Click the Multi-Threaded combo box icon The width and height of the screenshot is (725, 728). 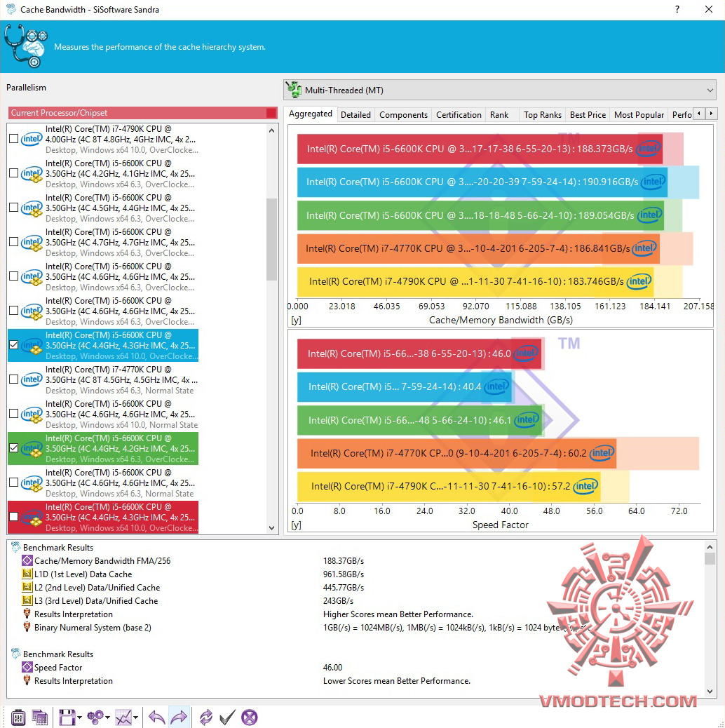294,90
